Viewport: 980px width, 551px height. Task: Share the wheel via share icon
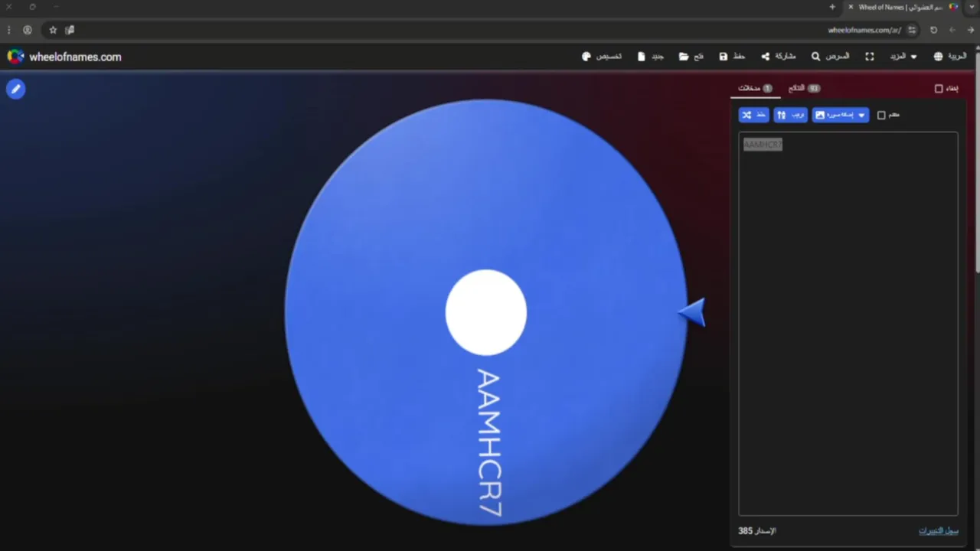778,57
